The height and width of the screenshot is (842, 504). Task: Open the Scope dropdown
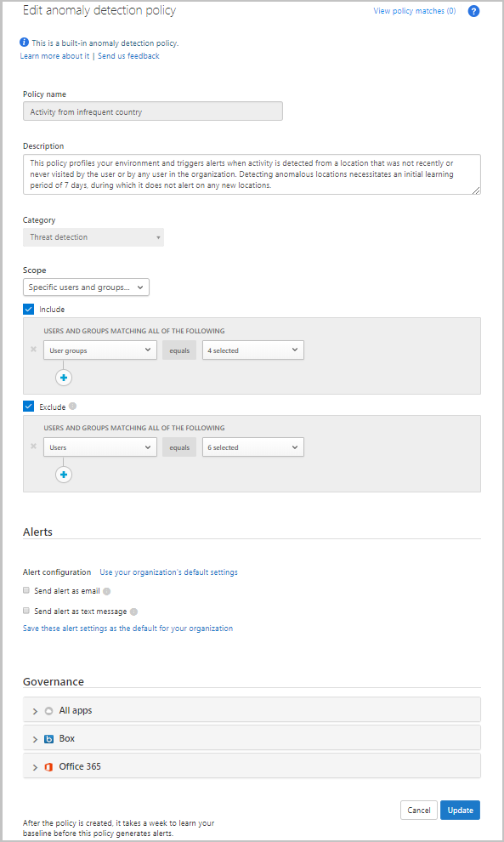click(86, 287)
